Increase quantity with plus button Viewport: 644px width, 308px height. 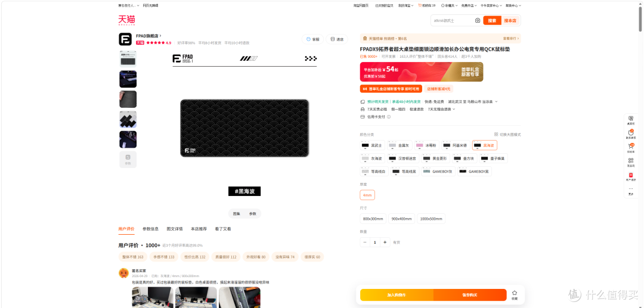coord(385,242)
